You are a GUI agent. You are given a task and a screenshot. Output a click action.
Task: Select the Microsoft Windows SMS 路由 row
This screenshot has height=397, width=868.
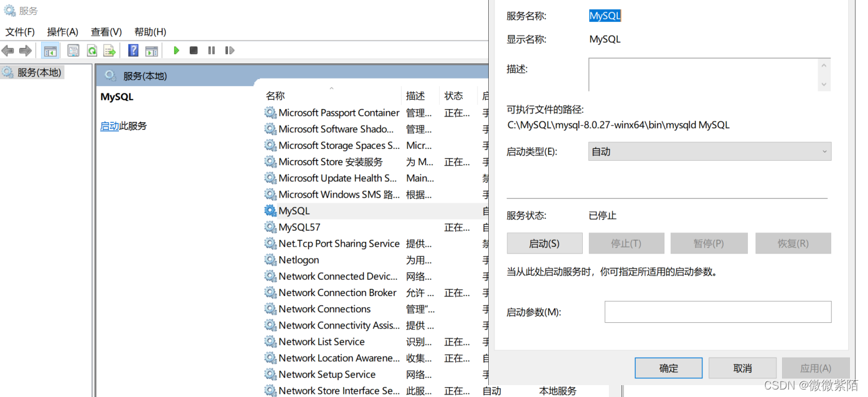[x=375, y=194]
